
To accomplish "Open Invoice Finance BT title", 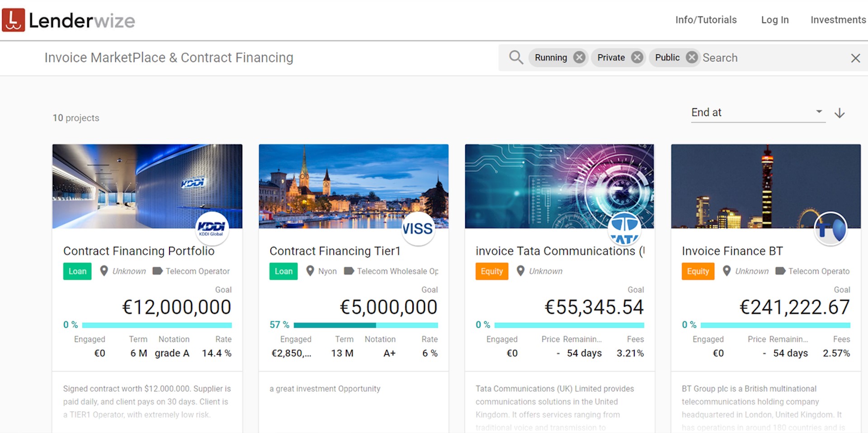I will 732,251.
